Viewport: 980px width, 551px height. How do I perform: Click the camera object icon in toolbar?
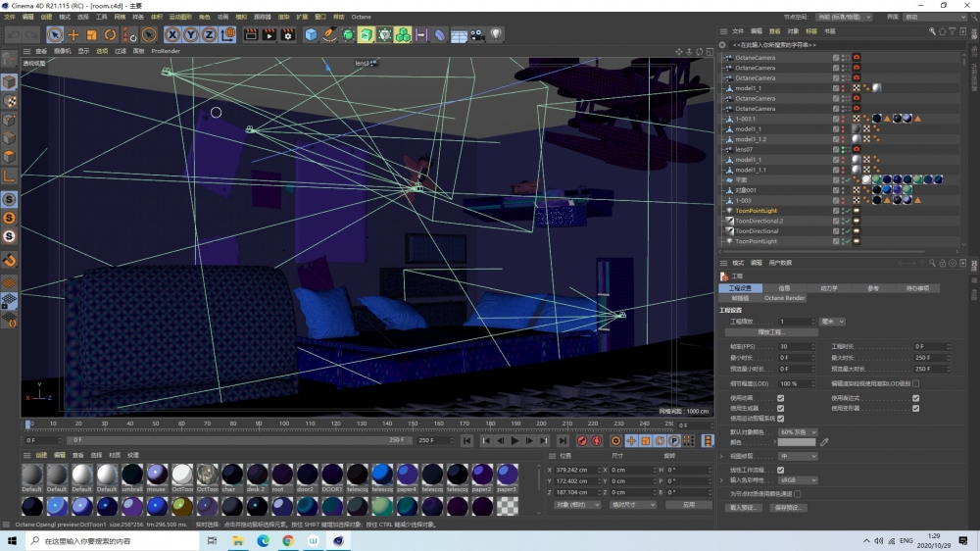[477, 35]
